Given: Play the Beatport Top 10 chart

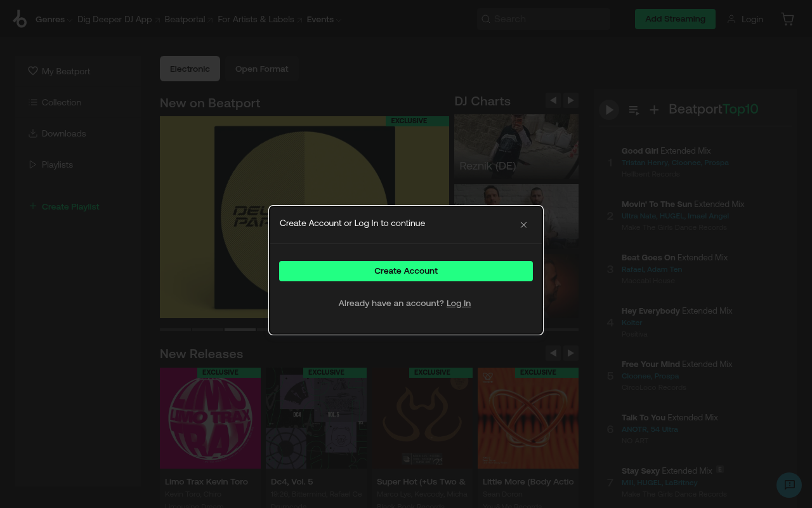Looking at the screenshot, I should pyautogui.click(x=609, y=109).
